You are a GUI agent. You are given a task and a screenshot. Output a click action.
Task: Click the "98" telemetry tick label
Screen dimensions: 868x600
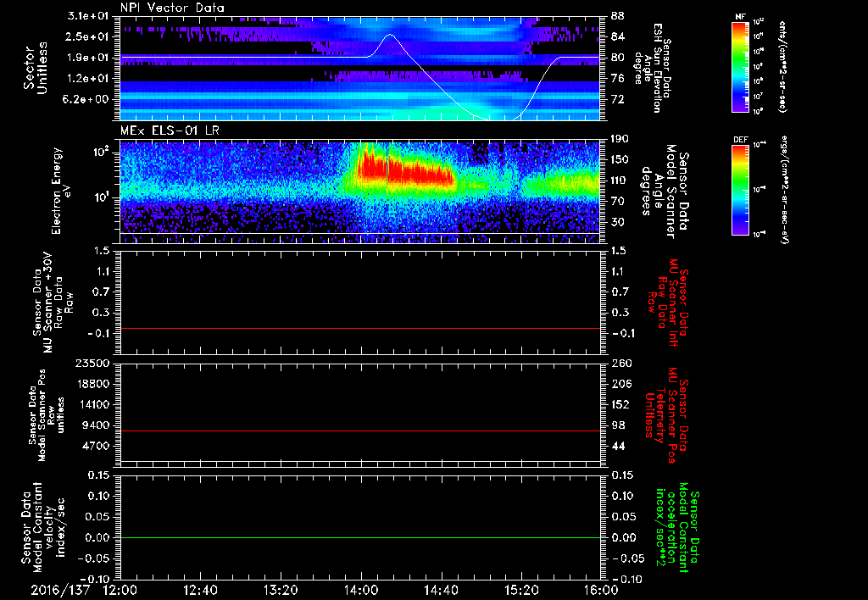tap(617, 425)
